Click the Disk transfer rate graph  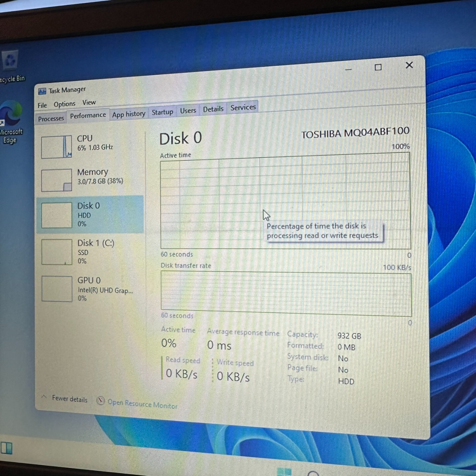pyautogui.click(x=286, y=294)
